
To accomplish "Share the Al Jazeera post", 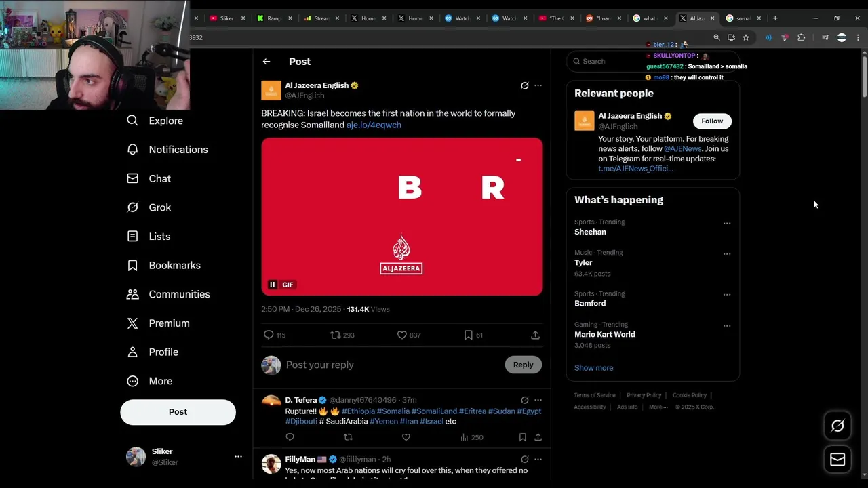I will (535, 335).
